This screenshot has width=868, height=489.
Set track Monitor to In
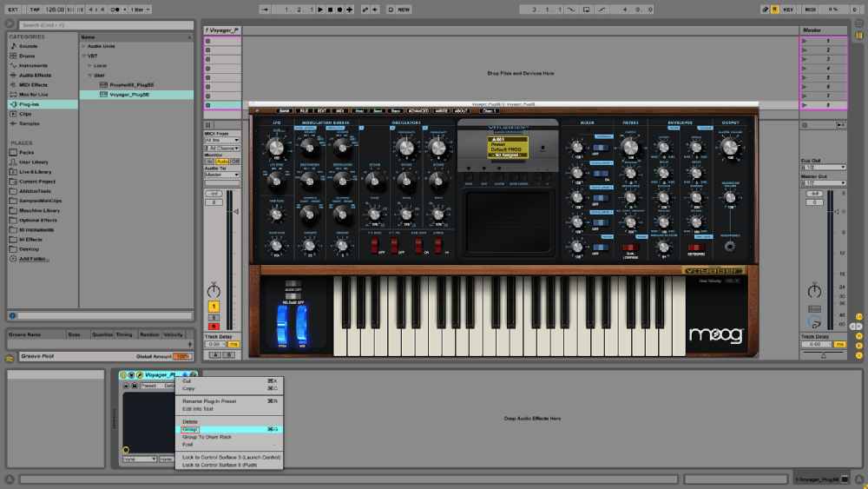[x=209, y=162]
